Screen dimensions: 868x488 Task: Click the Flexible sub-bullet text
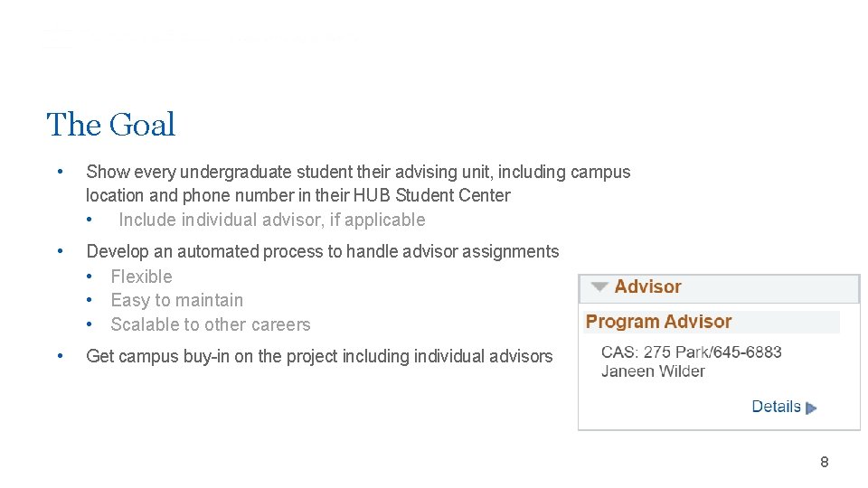tap(142, 277)
